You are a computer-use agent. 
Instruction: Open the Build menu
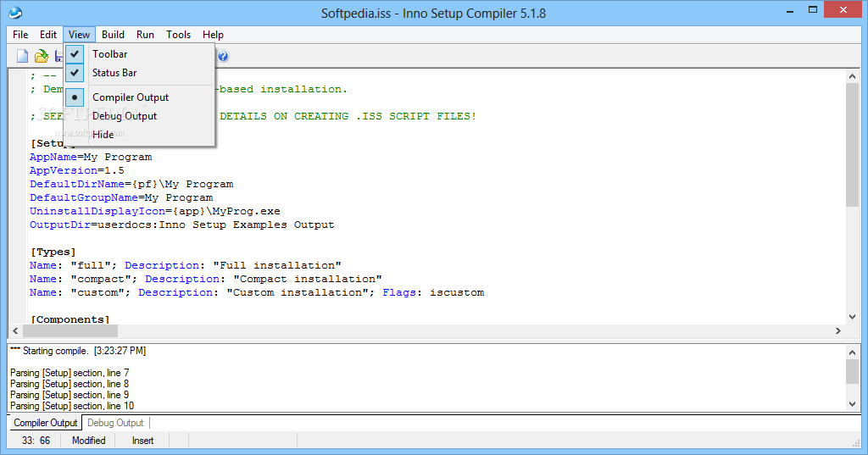point(113,35)
